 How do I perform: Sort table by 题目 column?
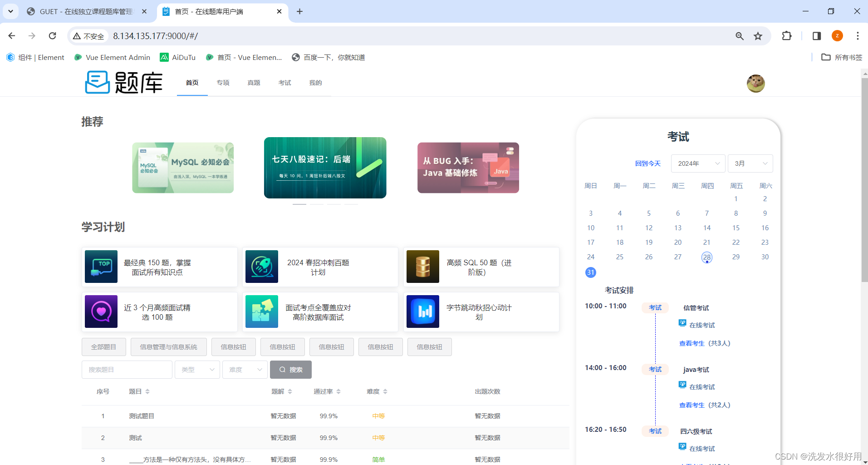coord(147,391)
